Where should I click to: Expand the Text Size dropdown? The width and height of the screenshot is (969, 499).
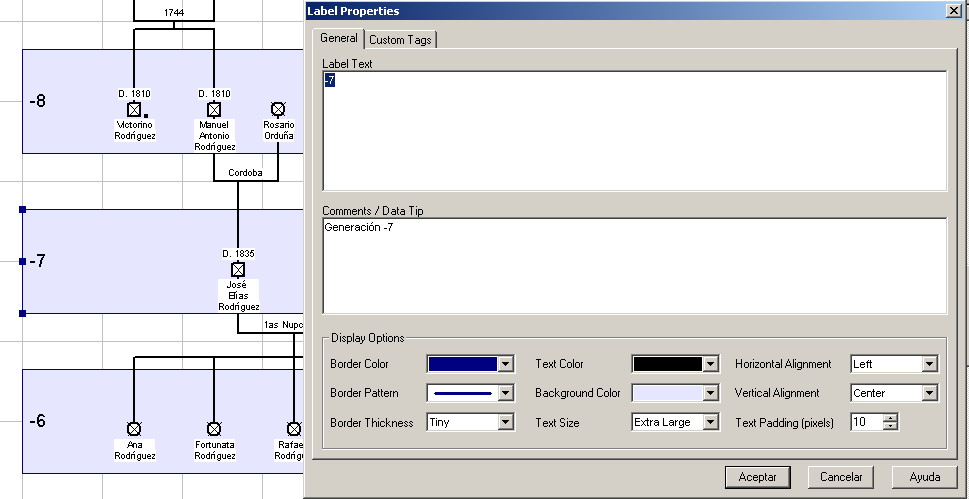click(710, 423)
